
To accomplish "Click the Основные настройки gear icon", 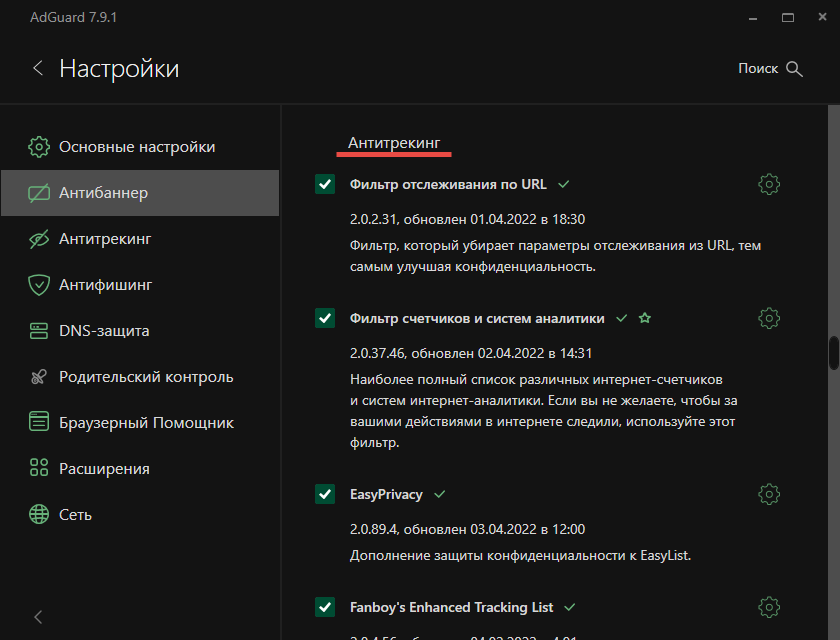I will [x=39, y=147].
